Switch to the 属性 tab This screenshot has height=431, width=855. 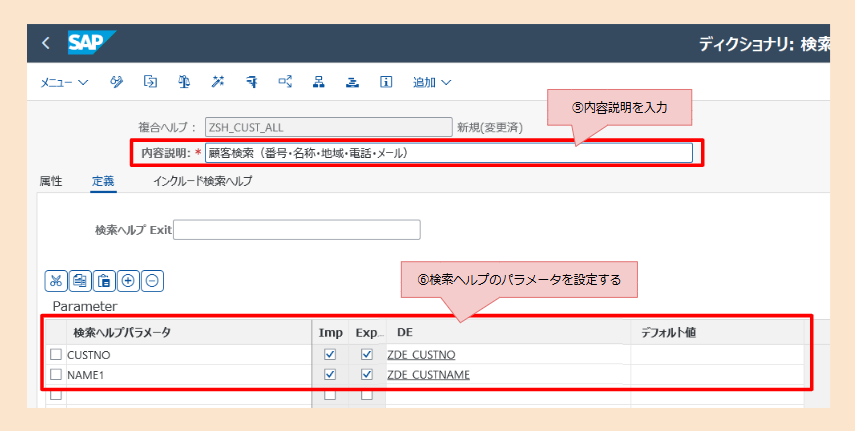(51, 181)
